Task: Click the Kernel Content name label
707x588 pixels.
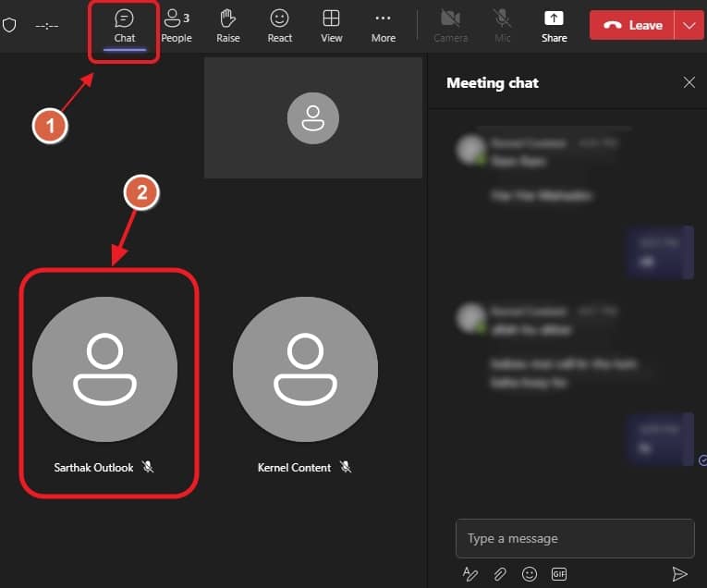Action: 295,468
